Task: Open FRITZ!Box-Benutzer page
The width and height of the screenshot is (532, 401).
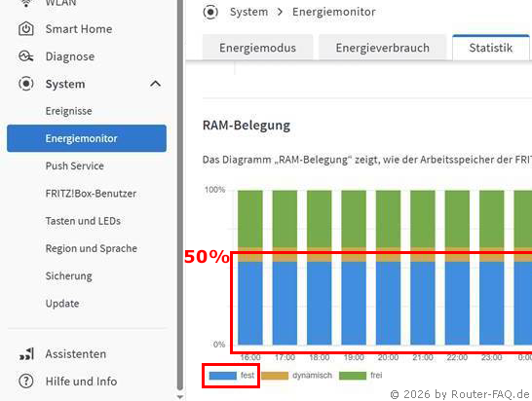Action: pos(91,194)
